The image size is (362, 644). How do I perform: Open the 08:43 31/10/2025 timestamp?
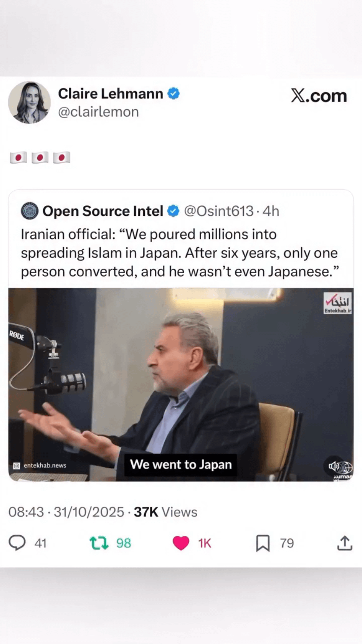click(66, 512)
